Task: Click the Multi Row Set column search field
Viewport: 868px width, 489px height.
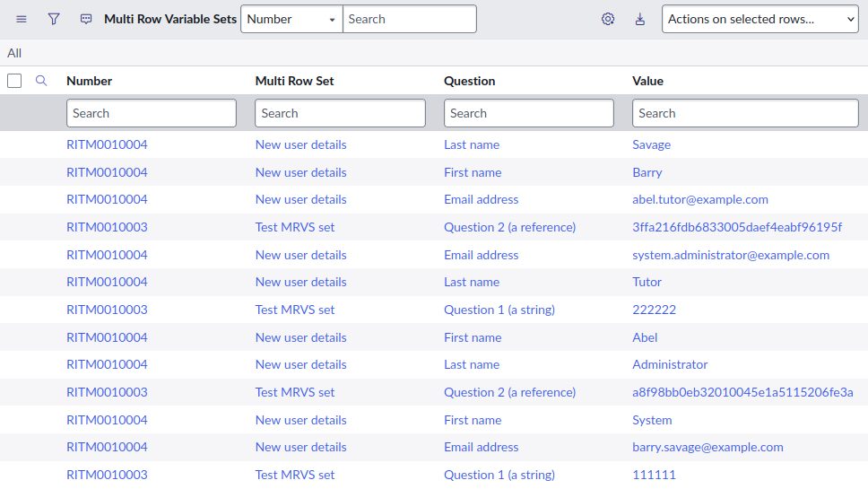Action: point(340,113)
